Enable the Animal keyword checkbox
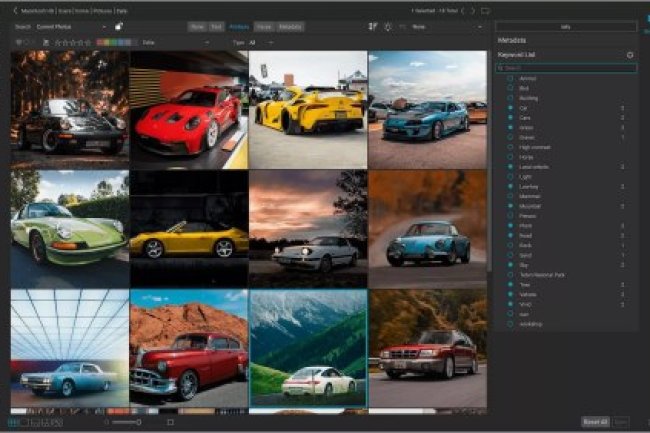The width and height of the screenshot is (650, 433). (x=510, y=78)
